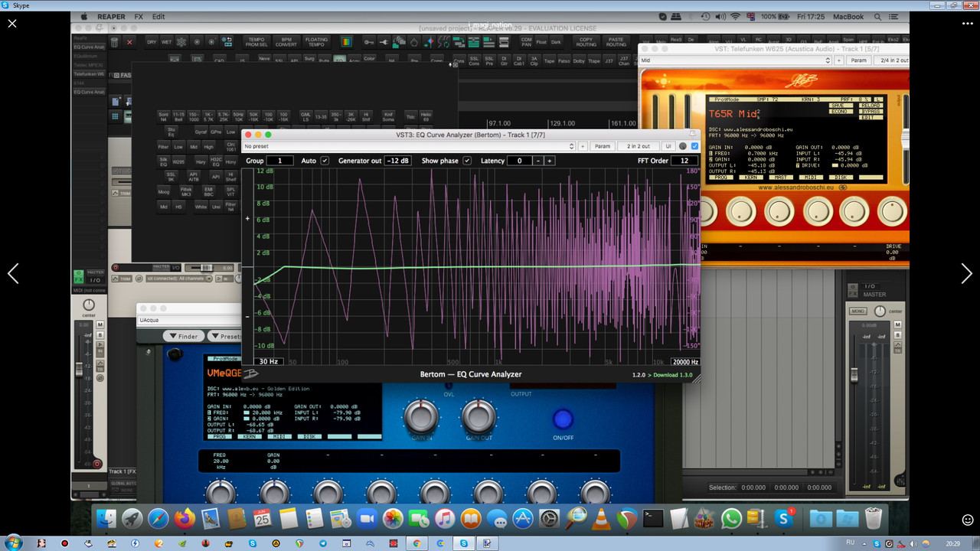Open VLC from the Dock
980x551 pixels.
pyautogui.click(x=601, y=519)
